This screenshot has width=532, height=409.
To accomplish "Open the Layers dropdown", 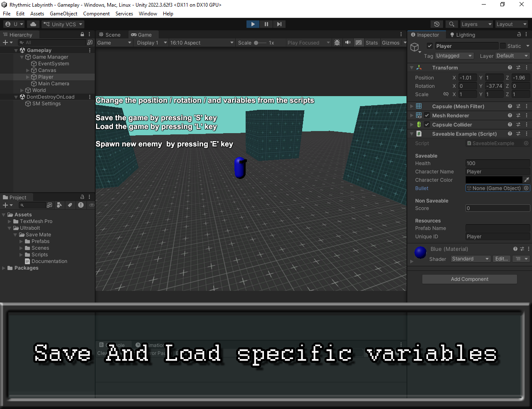I will [476, 24].
